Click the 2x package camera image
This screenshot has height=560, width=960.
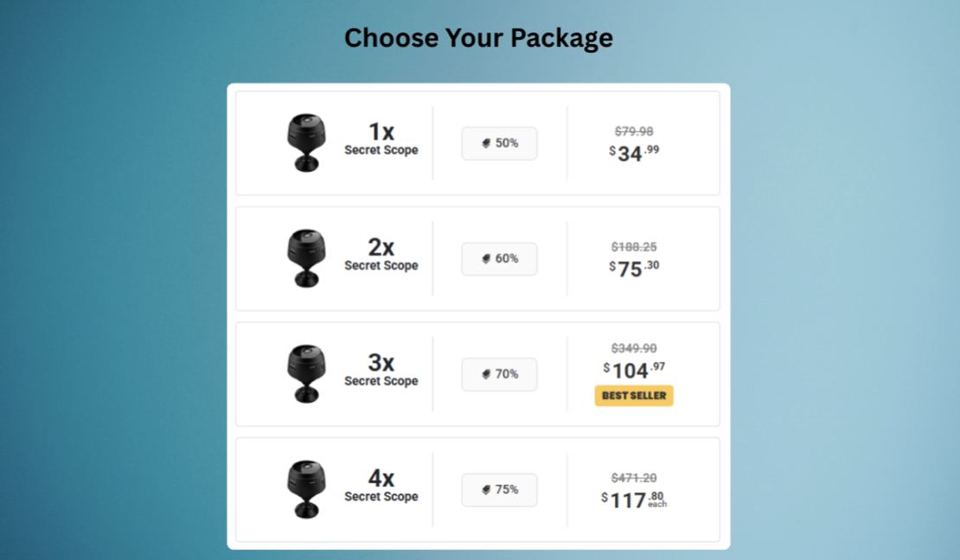[306, 258]
